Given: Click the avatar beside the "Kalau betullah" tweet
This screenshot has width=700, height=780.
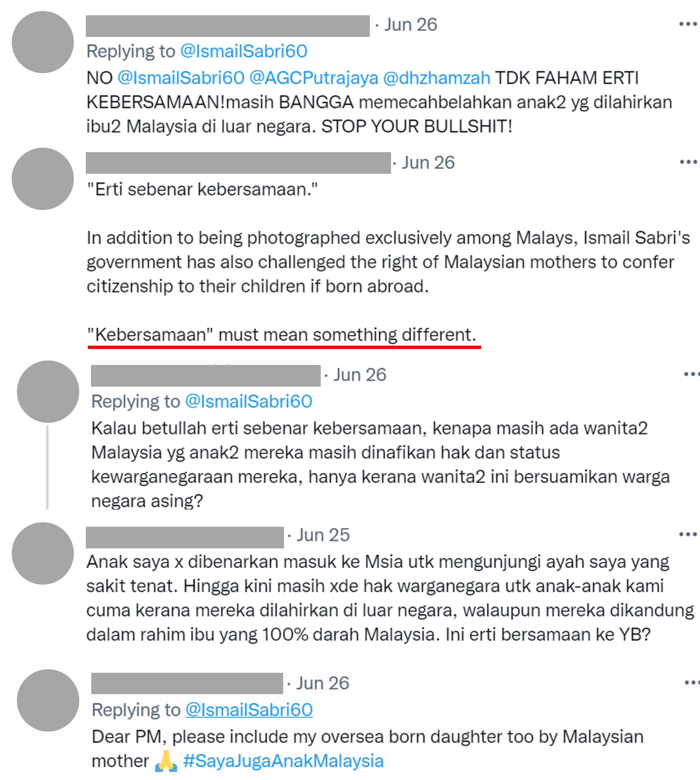Looking at the screenshot, I should 48,392.
